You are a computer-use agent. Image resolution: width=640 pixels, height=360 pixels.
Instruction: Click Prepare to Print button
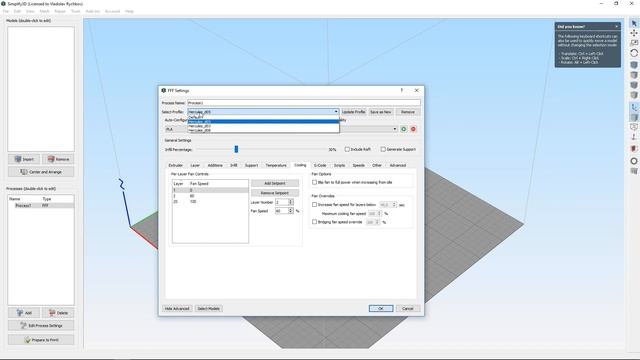(x=41, y=340)
